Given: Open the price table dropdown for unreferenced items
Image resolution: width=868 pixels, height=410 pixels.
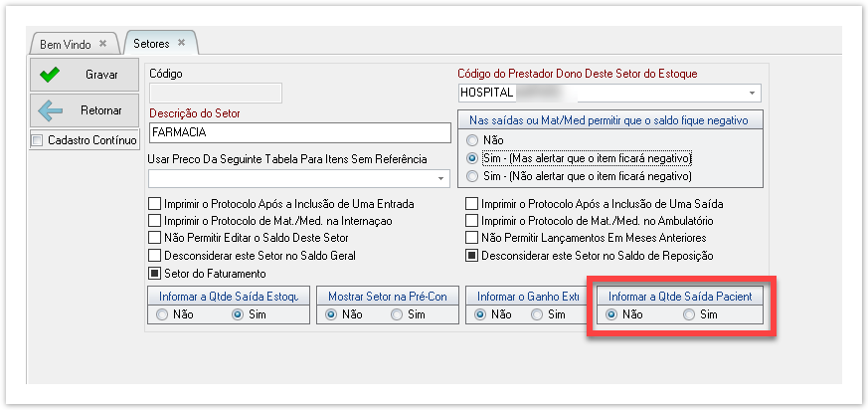Looking at the screenshot, I should 441,178.
